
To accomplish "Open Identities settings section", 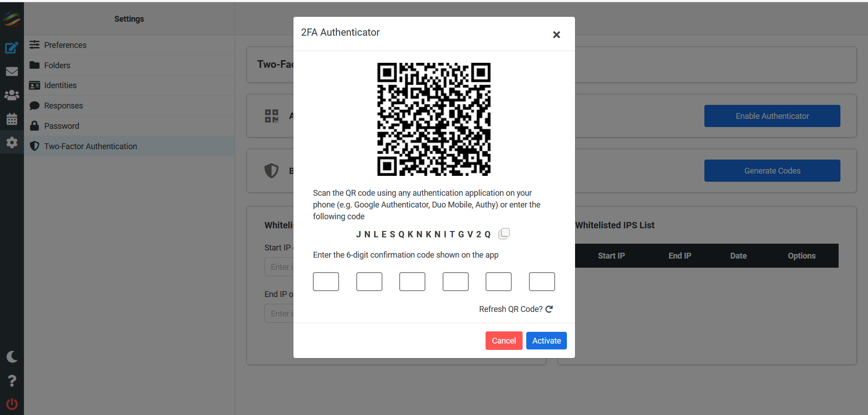I will pyautogui.click(x=60, y=85).
